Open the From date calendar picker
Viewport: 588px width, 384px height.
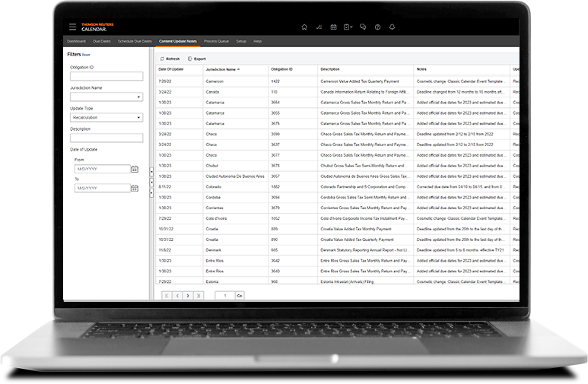135,170
